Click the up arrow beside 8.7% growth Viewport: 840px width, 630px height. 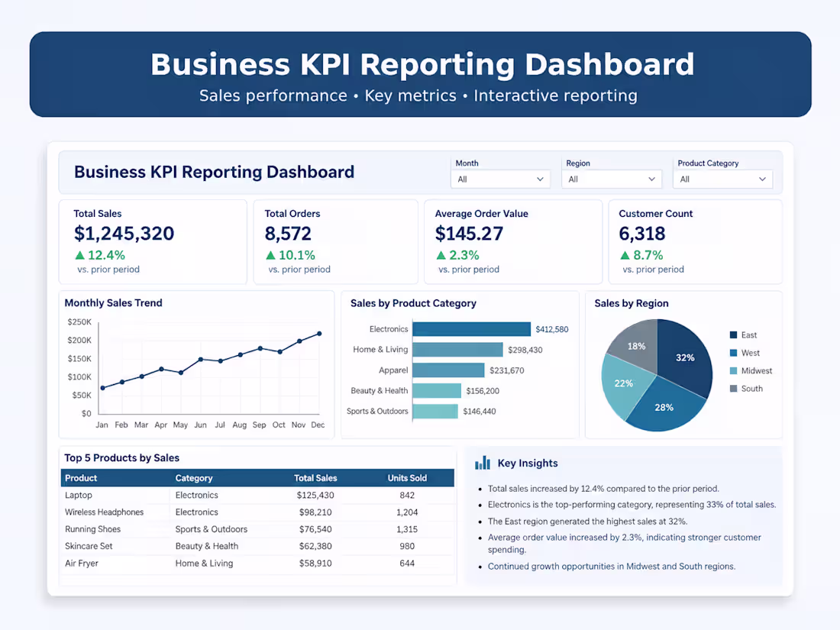pyautogui.click(x=625, y=256)
